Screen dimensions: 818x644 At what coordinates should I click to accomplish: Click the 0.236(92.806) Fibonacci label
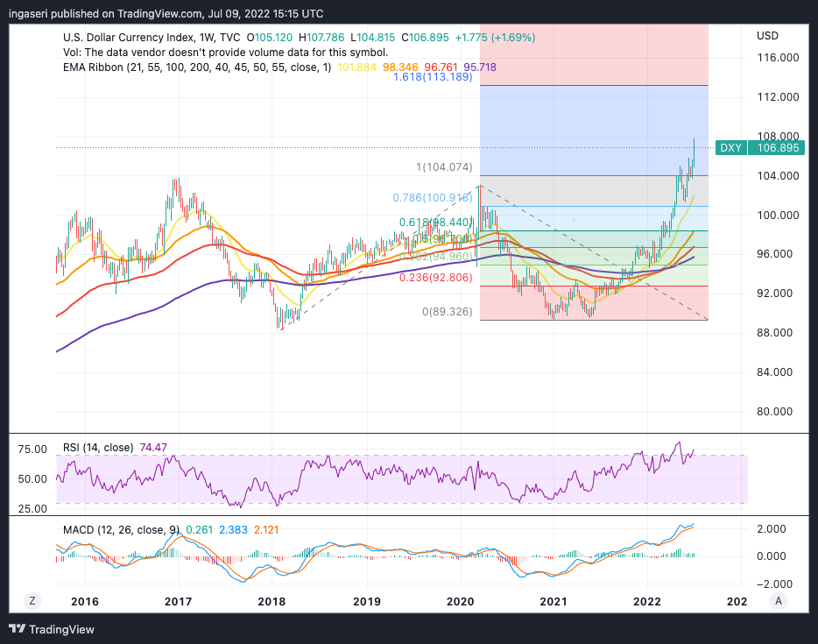[435, 277]
